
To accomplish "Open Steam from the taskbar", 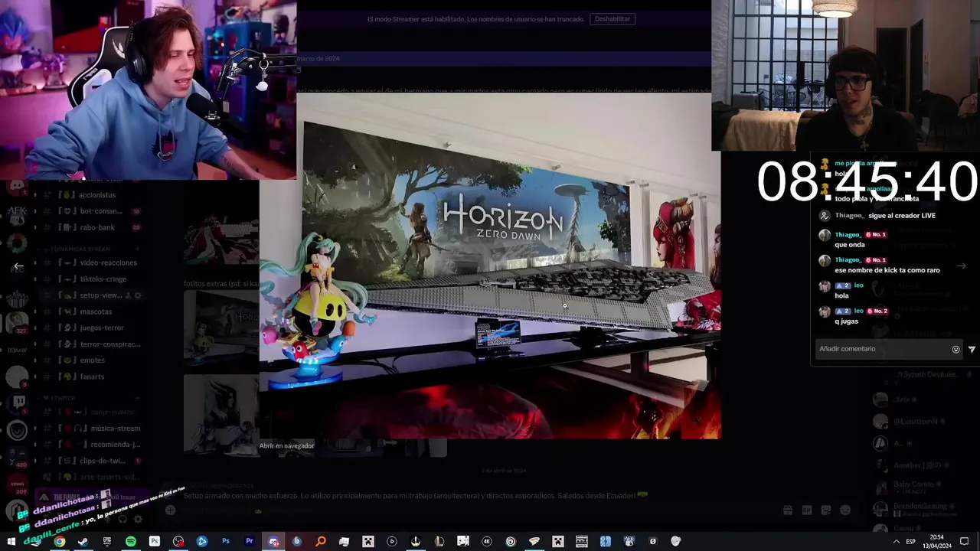I will coord(83,542).
